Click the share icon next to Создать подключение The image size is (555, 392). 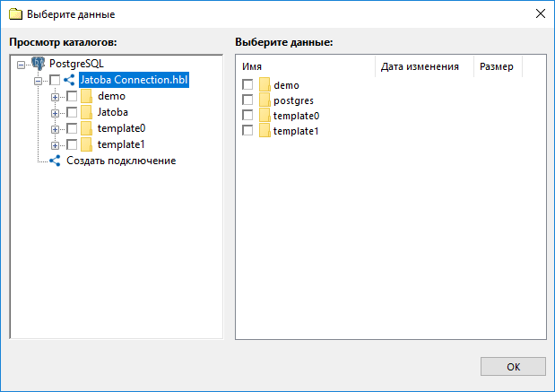point(55,161)
